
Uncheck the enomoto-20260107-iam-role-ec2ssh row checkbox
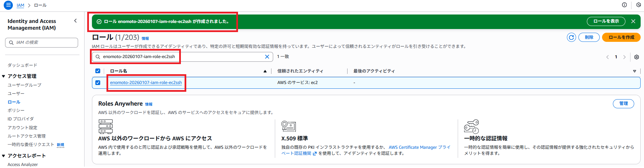(x=98, y=83)
